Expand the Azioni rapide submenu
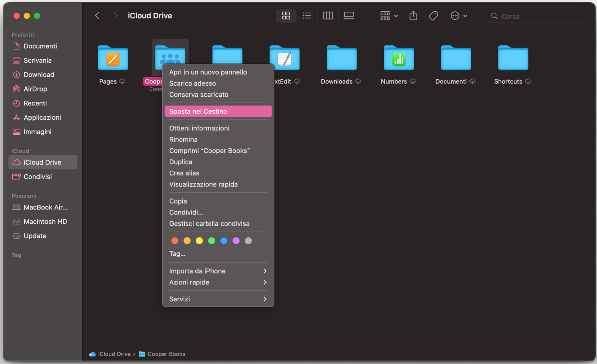This screenshot has width=597, height=364. (218, 282)
